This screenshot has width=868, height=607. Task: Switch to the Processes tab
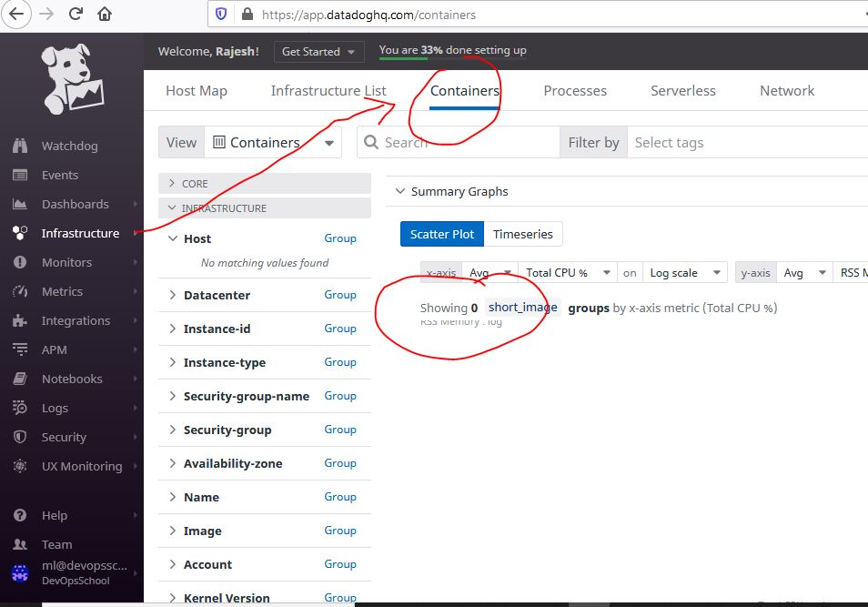point(575,90)
